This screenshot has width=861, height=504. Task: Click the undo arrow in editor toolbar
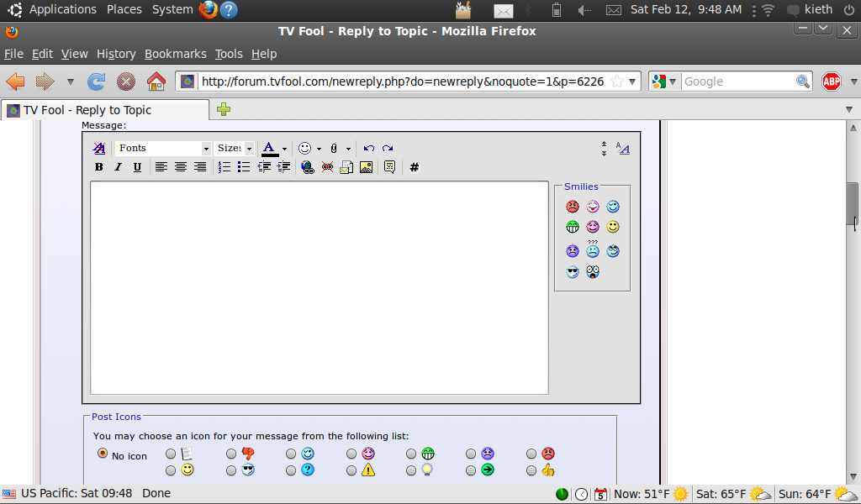tap(368, 149)
